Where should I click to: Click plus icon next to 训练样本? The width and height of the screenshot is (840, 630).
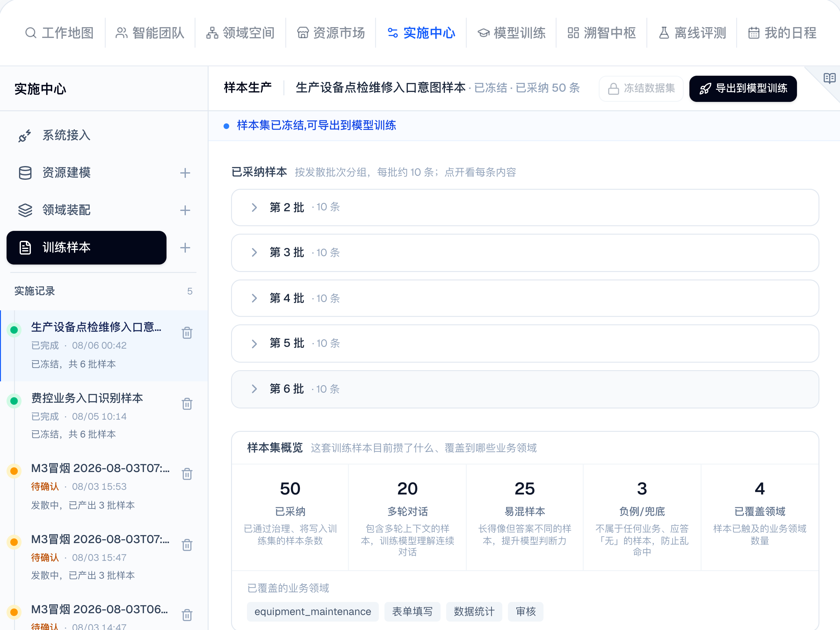pyautogui.click(x=185, y=247)
